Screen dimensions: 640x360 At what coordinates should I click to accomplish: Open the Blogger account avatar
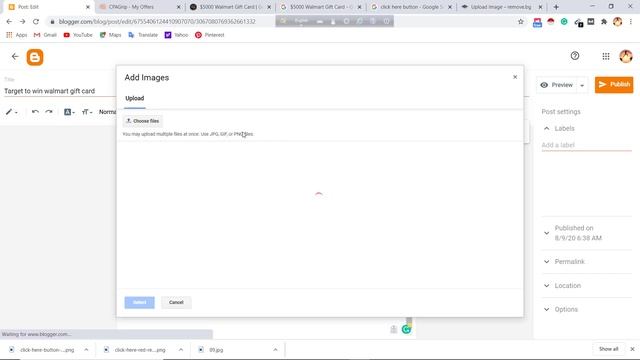tap(626, 56)
